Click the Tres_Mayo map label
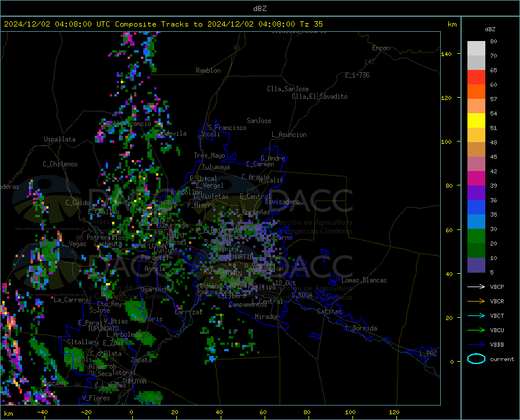The width and height of the screenshot is (520, 420). tap(209, 155)
